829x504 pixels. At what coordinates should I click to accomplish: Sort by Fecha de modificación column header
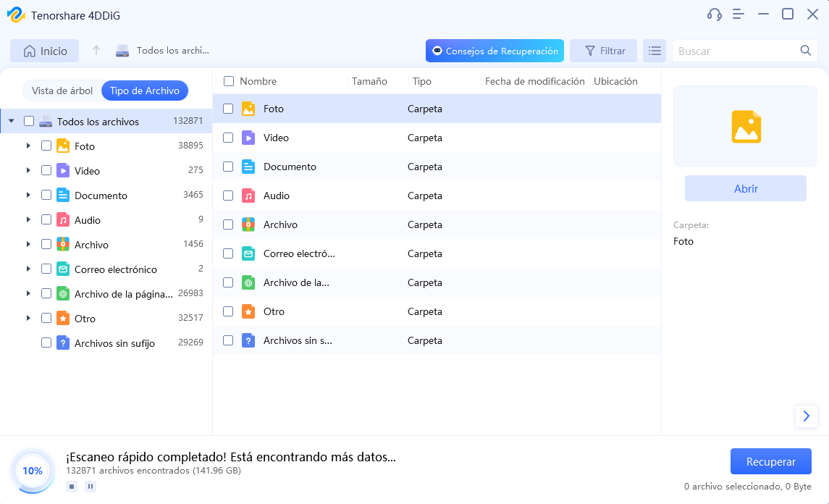[534, 81]
